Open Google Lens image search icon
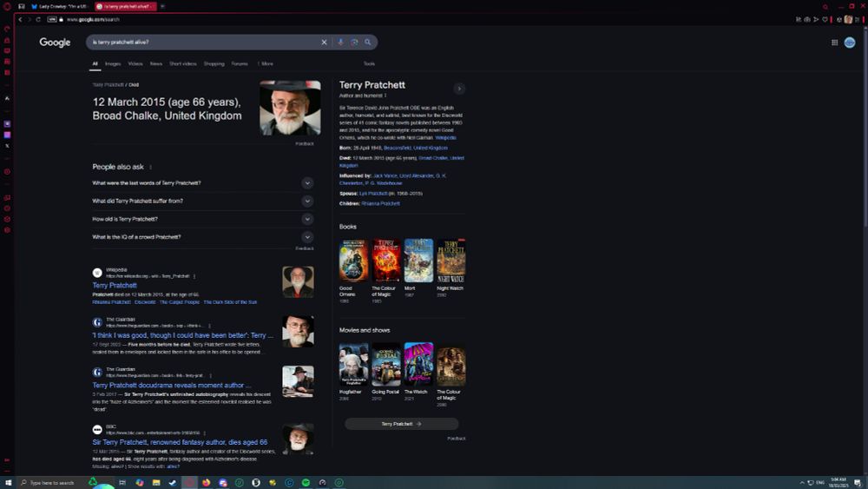Viewport: 868px width, 489px height. click(x=354, y=42)
